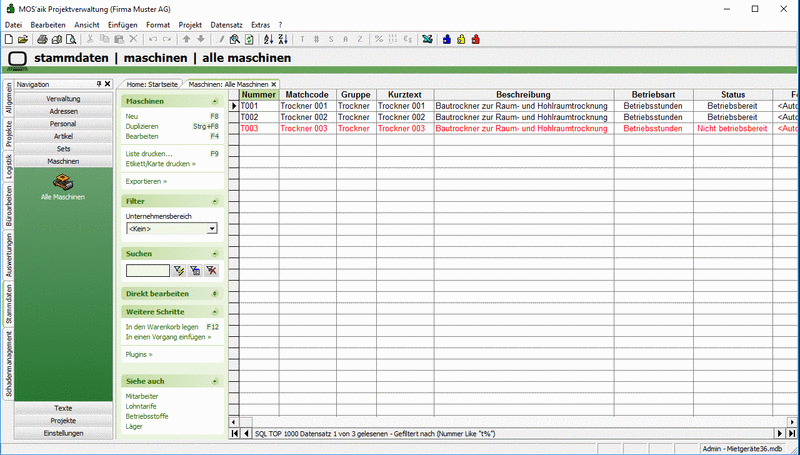Open the Alle Maschinen navigation icon

[63, 187]
